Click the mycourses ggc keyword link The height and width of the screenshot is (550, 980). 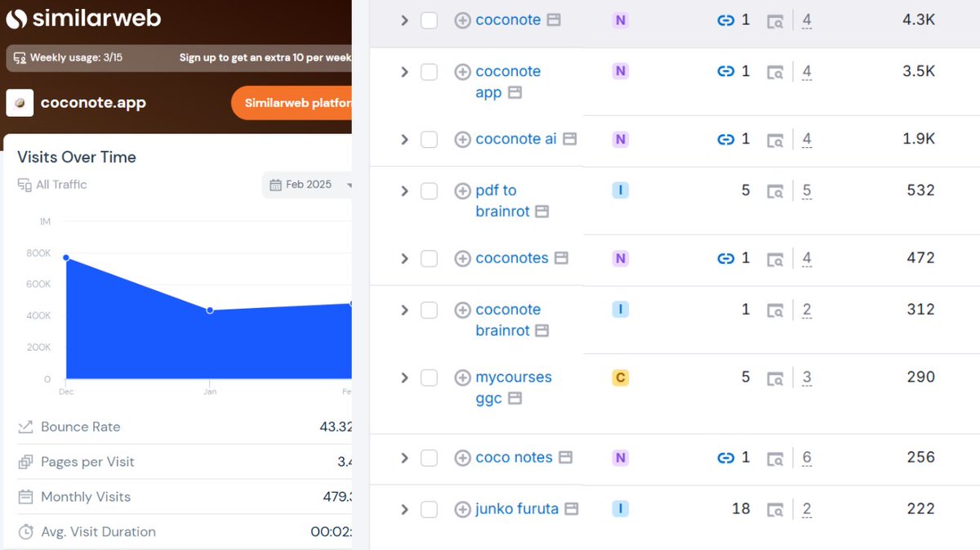[x=514, y=388]
